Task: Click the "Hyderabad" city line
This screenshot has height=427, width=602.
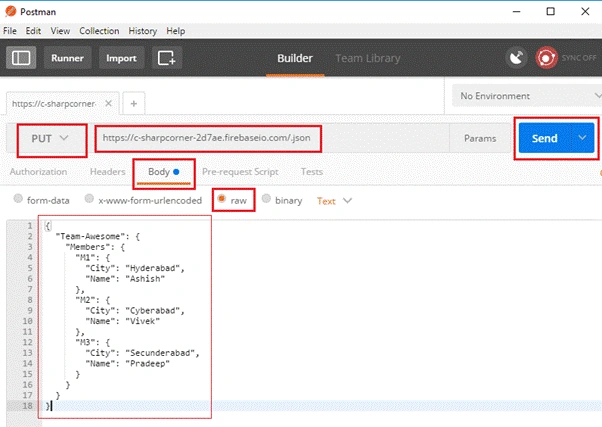Action: pyautogui.click(x=135, y=268)
